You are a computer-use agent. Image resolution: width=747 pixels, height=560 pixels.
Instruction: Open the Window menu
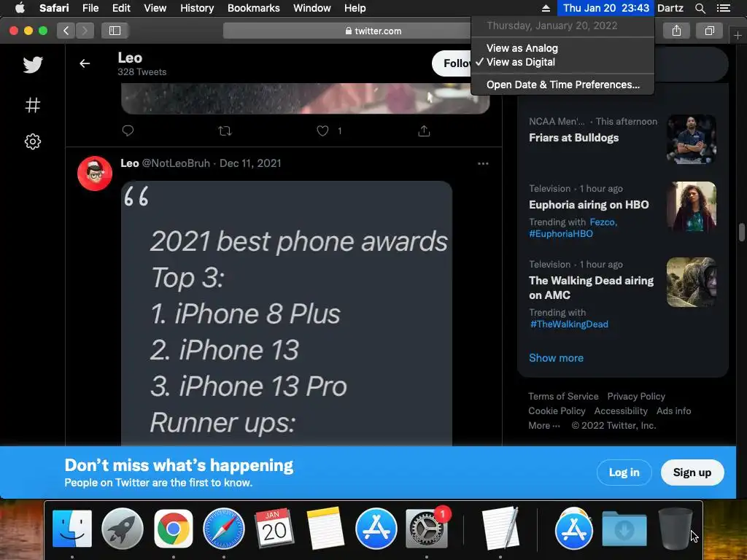312,8
